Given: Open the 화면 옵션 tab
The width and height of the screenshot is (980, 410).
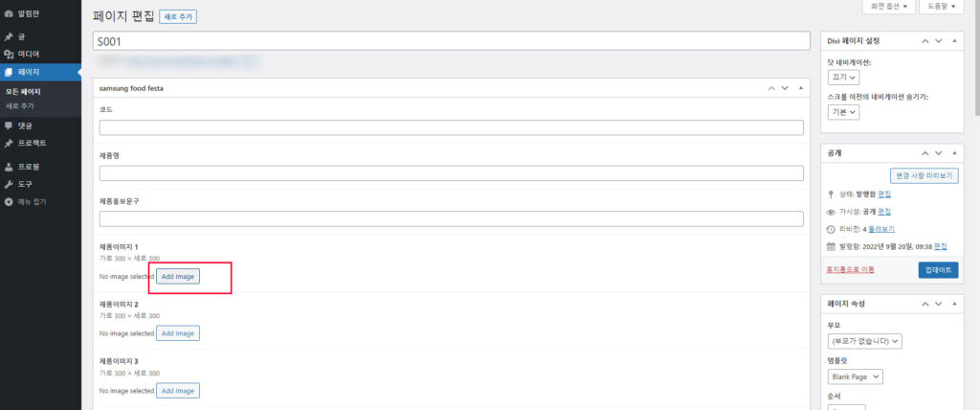Looking at the screenshot, I should click(888, 7).
